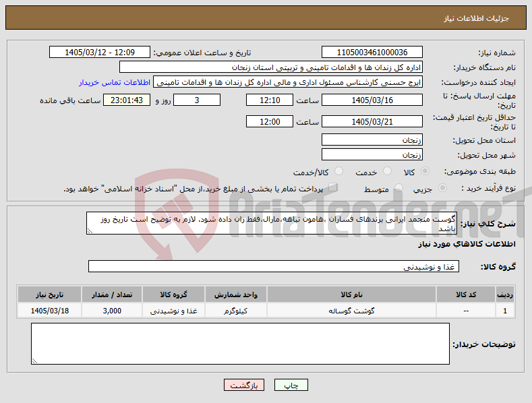Screen dimensions: 532x403
Task: Click the کد کالا column header
Action: point(466,294)
